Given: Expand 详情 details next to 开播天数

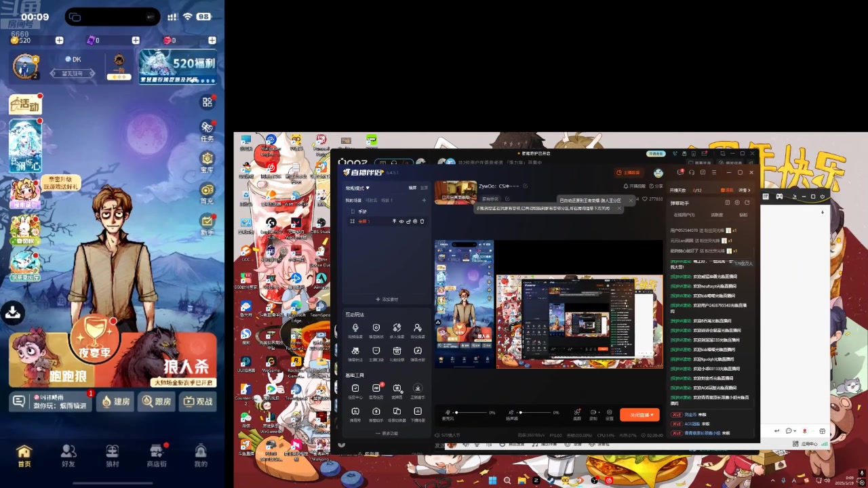Looking at the screenshot, I should 746,190.
